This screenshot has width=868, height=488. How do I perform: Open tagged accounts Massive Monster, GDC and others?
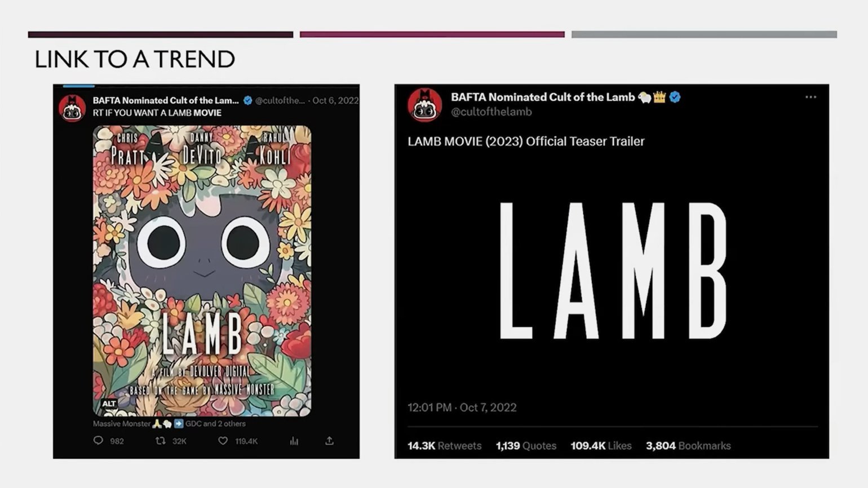(169, 423)
